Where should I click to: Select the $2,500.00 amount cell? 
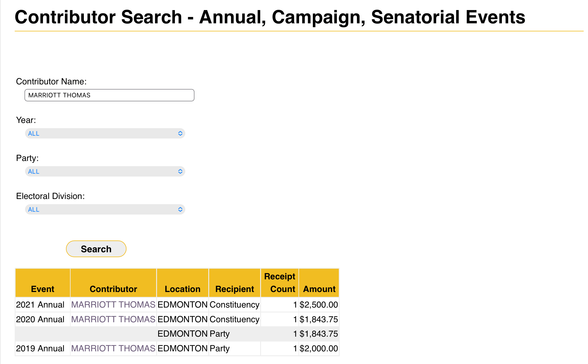[x=319, y=305]
